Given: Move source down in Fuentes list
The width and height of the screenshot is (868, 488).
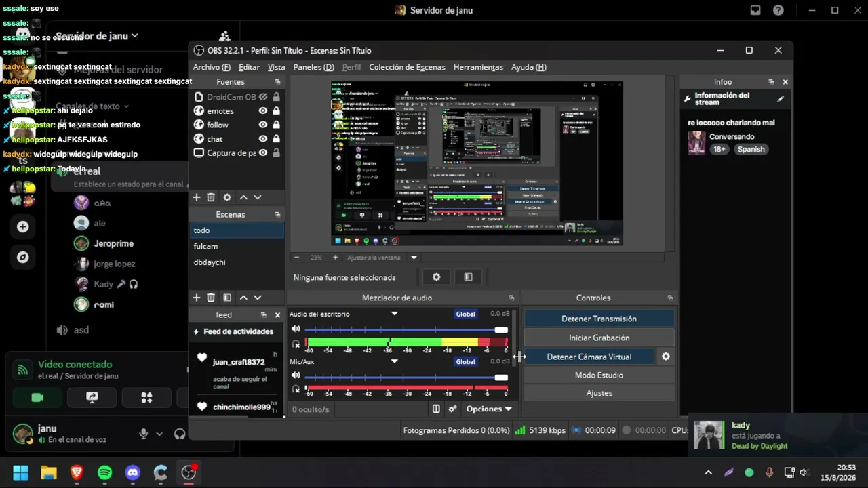Looking at the screenshot, I should coord(258,197).
